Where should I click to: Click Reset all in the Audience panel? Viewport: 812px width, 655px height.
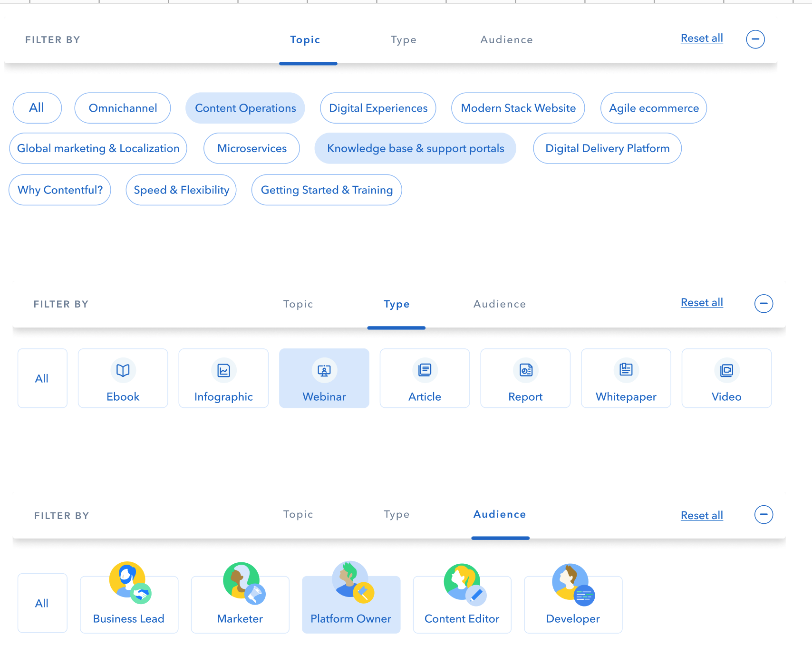tap(702, 515)
